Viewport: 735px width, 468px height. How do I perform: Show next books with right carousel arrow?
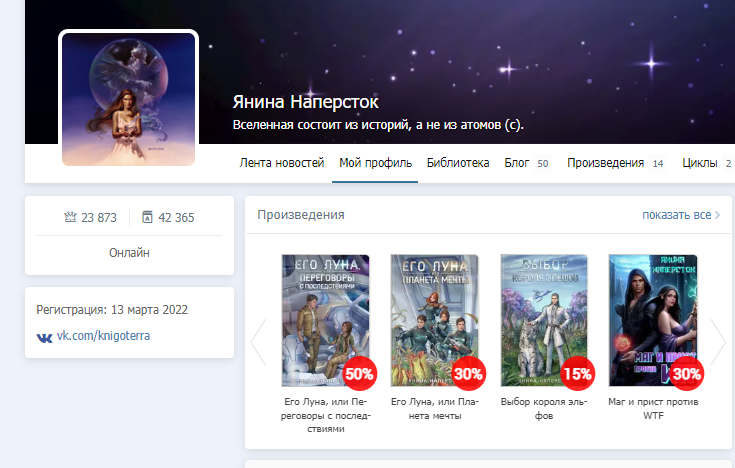pos(718,342)
